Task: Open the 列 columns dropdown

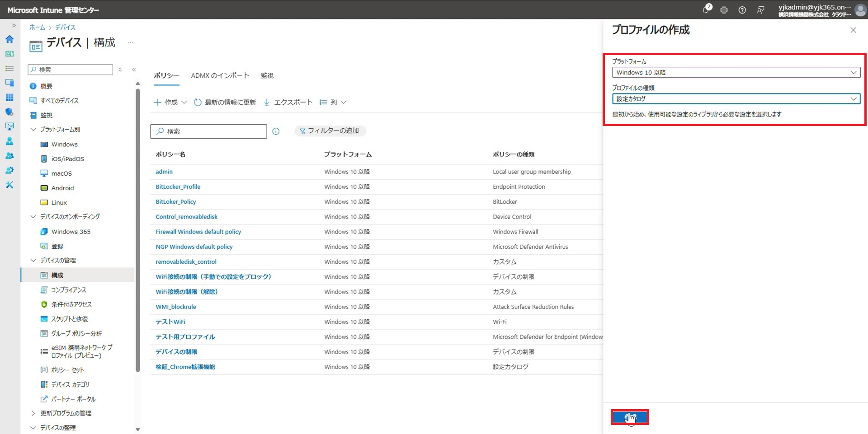Action: [333, 103]
